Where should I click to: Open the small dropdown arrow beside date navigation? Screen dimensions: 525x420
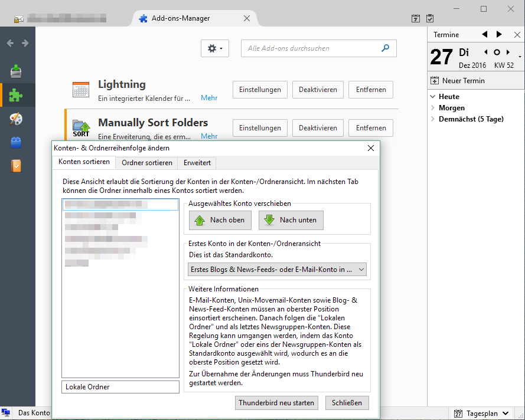520,57
